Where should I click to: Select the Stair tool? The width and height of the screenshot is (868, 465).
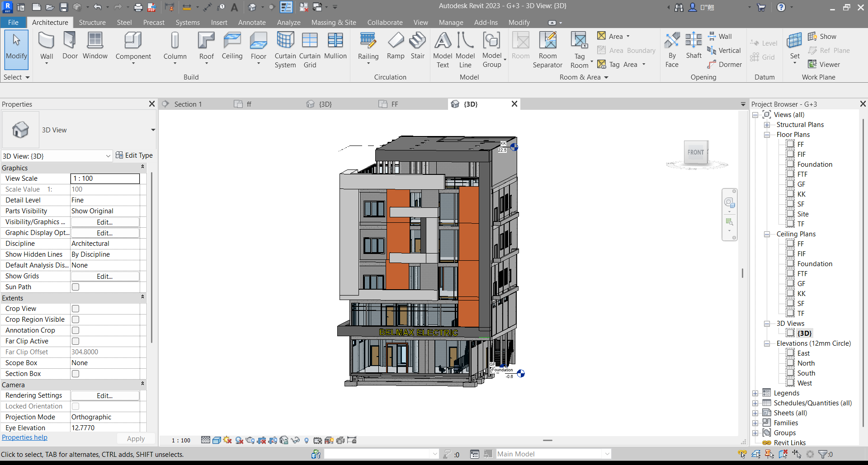pos(417,46)
